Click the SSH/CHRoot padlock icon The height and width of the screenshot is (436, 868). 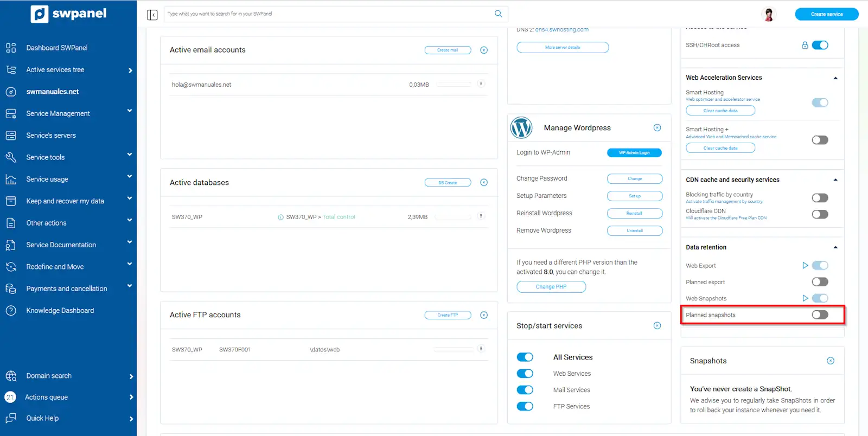click(805, 45)
